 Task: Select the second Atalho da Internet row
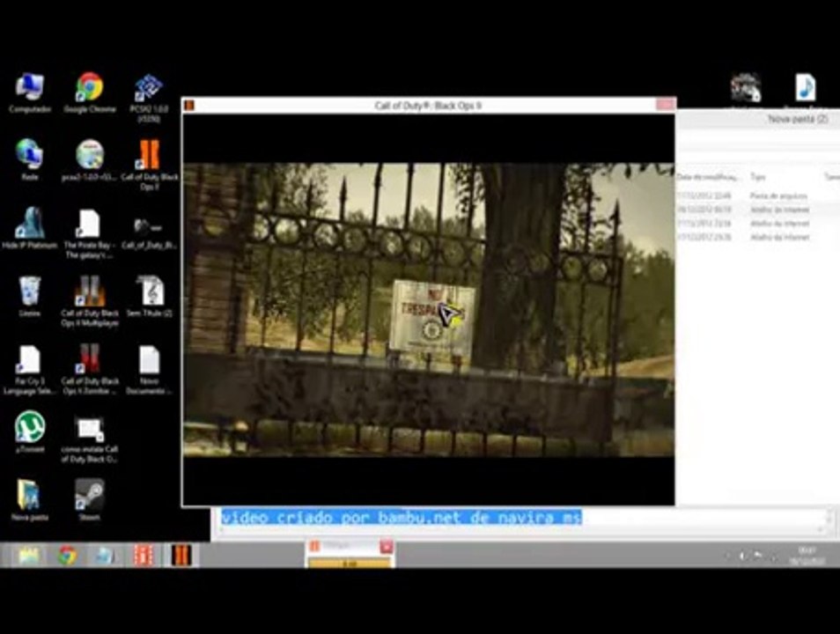[x=757, y=224]
